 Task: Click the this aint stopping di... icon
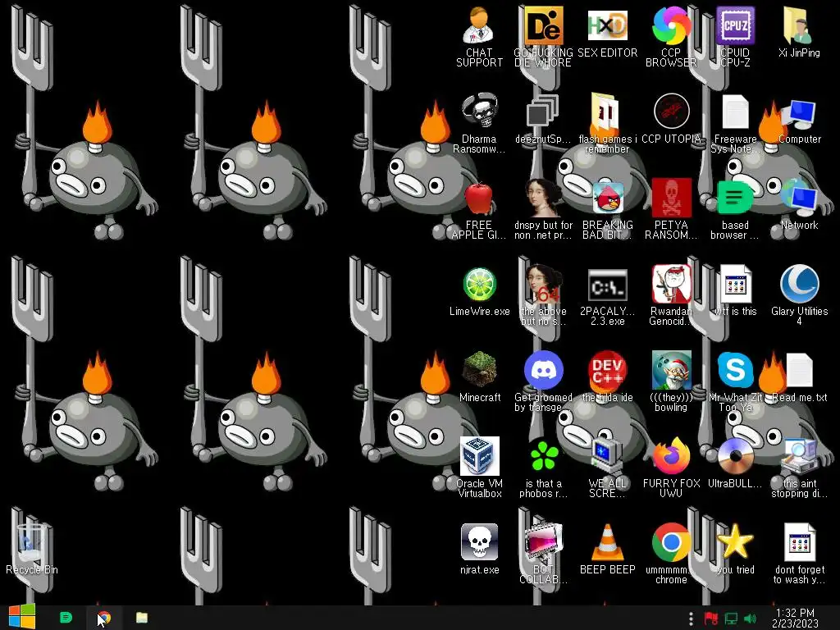[799, 456]
